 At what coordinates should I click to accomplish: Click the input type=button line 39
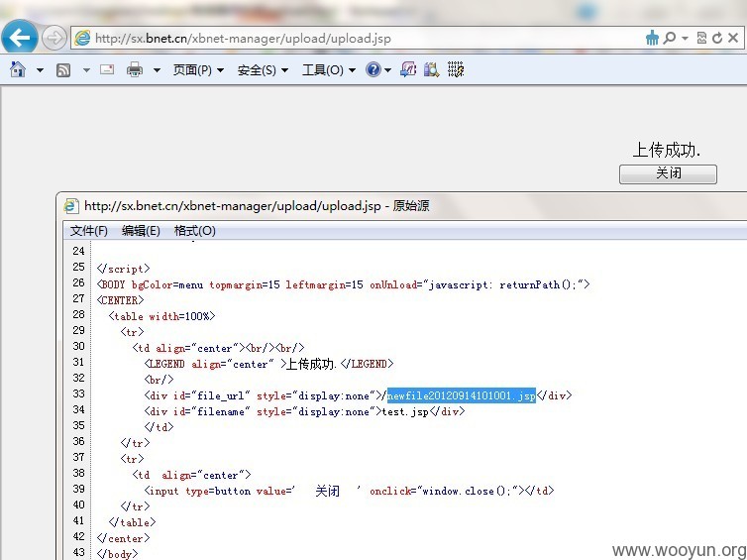coord(349,491)
